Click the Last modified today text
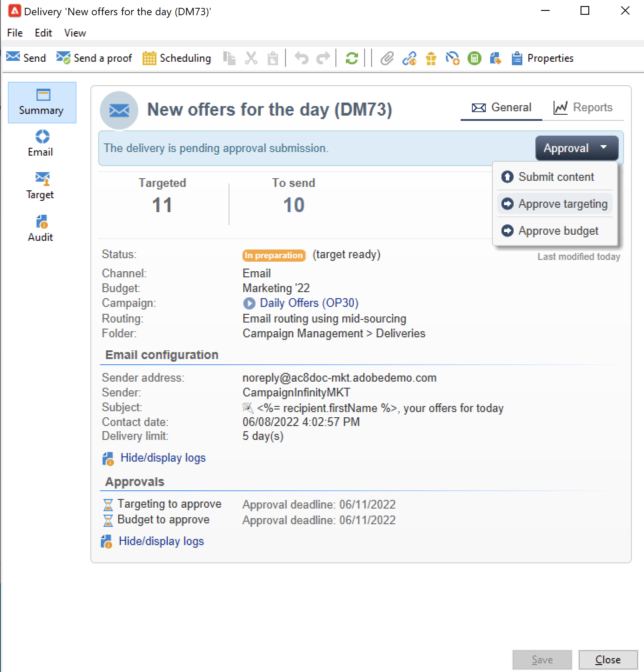This screenshot has height=672, width=644. tap(579, 257)
